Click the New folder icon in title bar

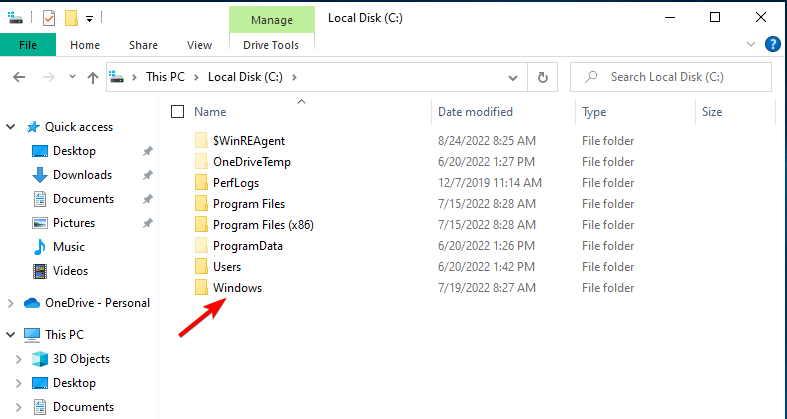pyautogui.click(x=71, y=19)
